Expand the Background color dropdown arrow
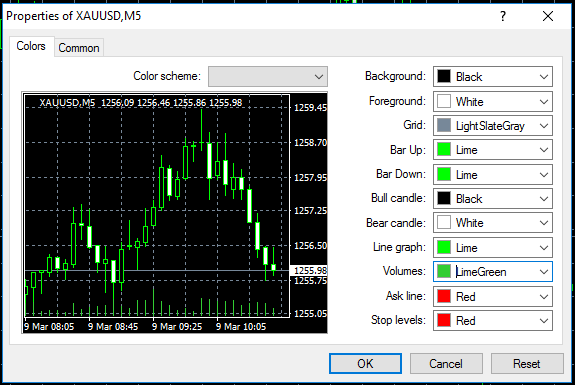This screenshot has width=575, height=385. [544, 77]
